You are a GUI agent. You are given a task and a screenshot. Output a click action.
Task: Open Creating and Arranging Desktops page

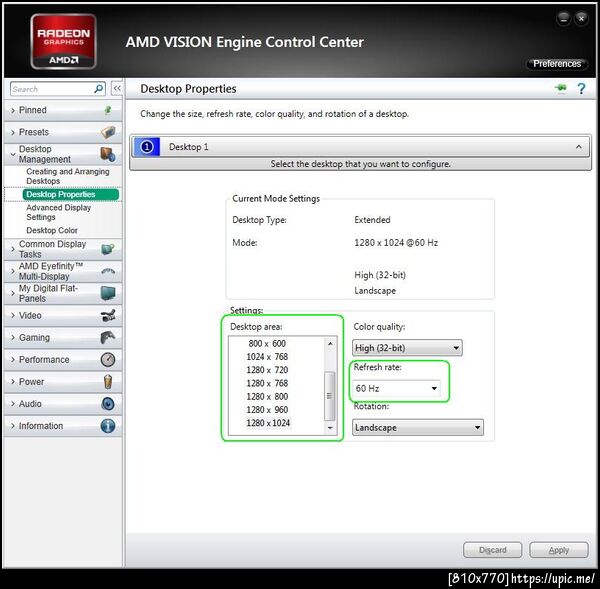(x=68, y=176)
